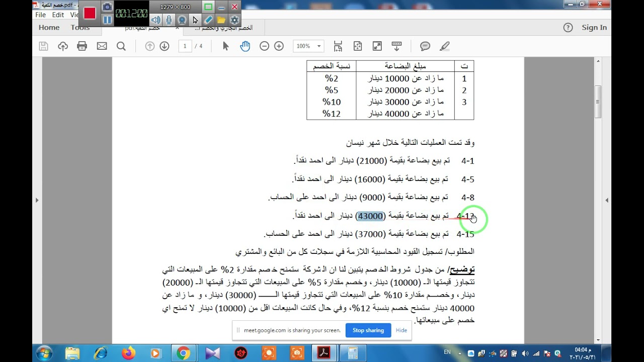Open the recorder output folder
This screenshot has width=644, height=362.
point(221,20)
